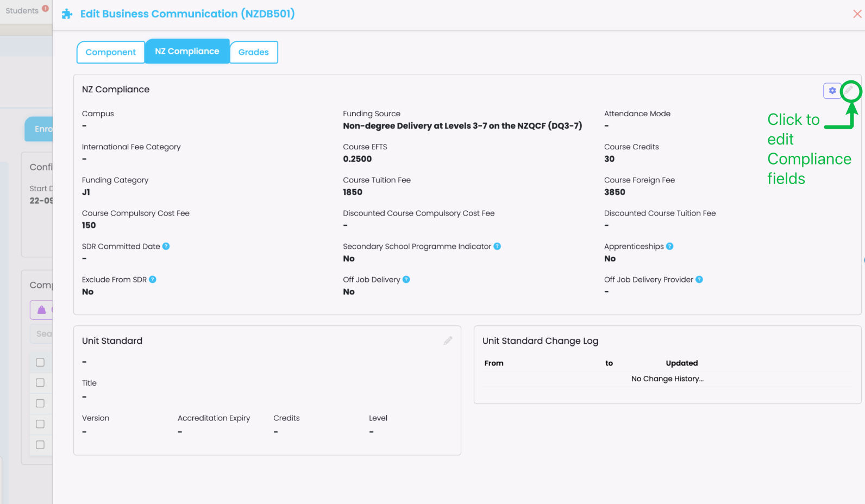This screenshot has height=504, width=865.
Task: Click the help icon beside Exclude From SDR
Action: pos(153,280)
